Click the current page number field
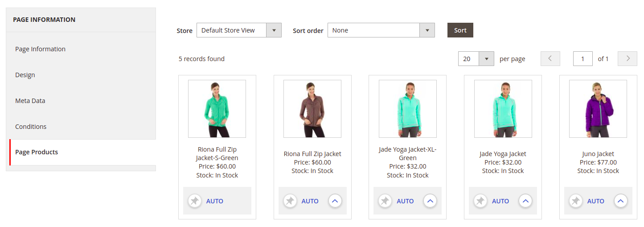644x227 pixels. coord(583,59)
